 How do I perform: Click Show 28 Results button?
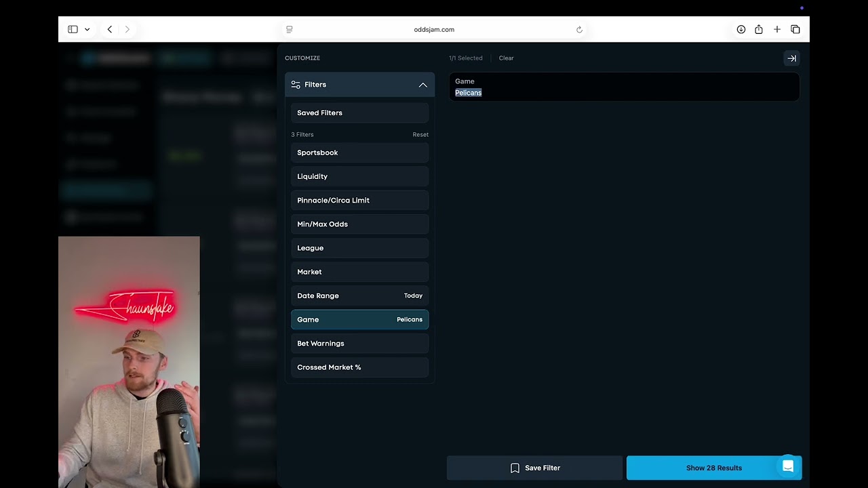[x=714, y=468]
